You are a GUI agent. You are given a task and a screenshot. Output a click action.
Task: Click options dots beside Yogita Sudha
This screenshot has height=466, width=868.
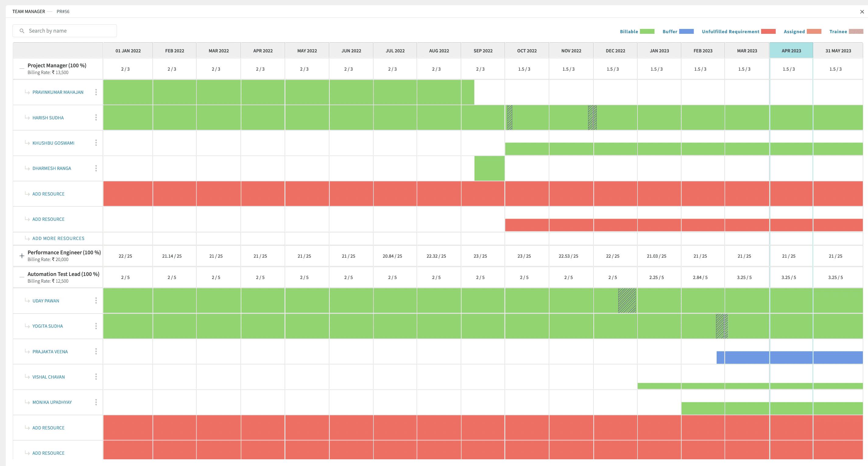[x=96, y=326]
